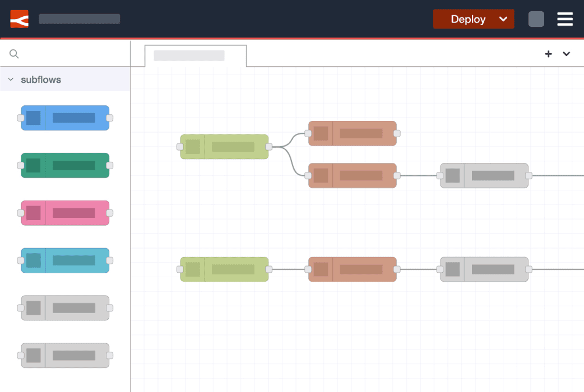
Task: Collapse the subflows section
Action: (x=10, y=80)
